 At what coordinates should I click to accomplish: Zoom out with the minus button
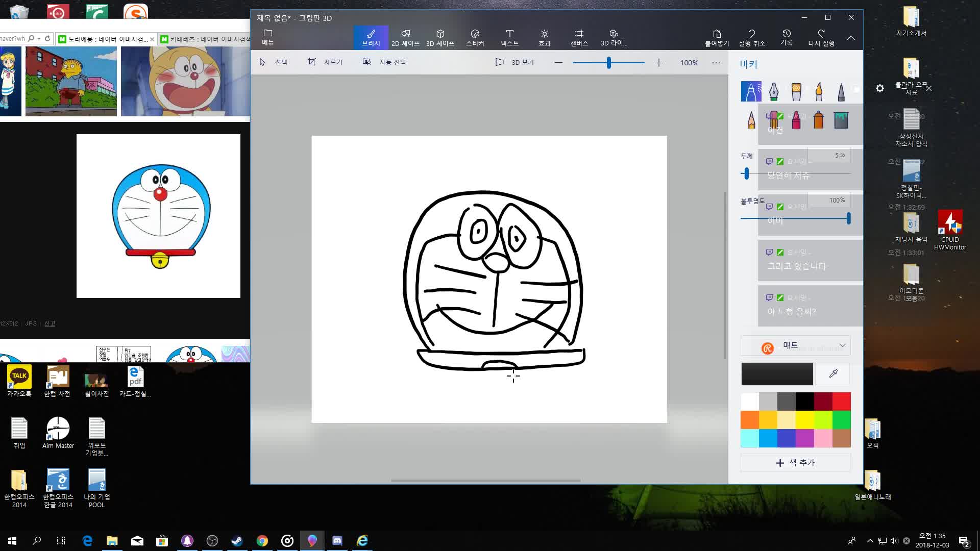(x=558, y=63)
